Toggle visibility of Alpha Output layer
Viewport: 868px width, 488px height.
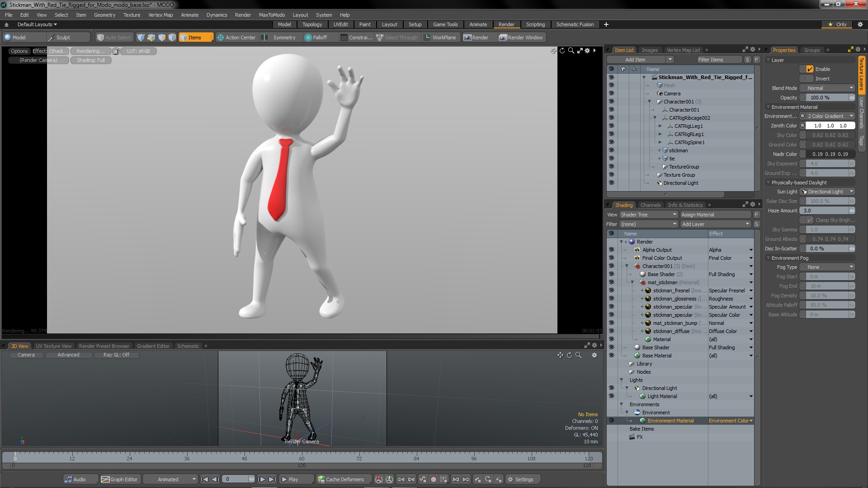pyautogui.click(x=611, y=250)
